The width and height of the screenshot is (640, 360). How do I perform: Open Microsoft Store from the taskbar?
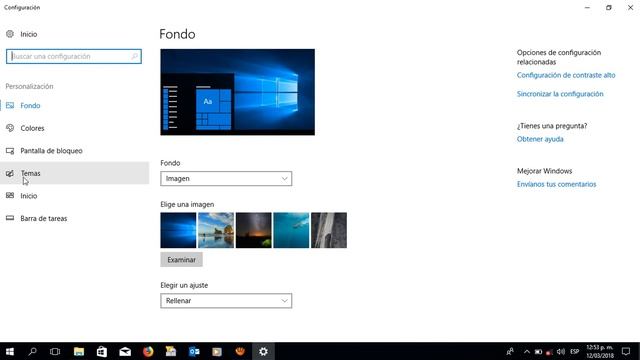(x=102, y=351)
